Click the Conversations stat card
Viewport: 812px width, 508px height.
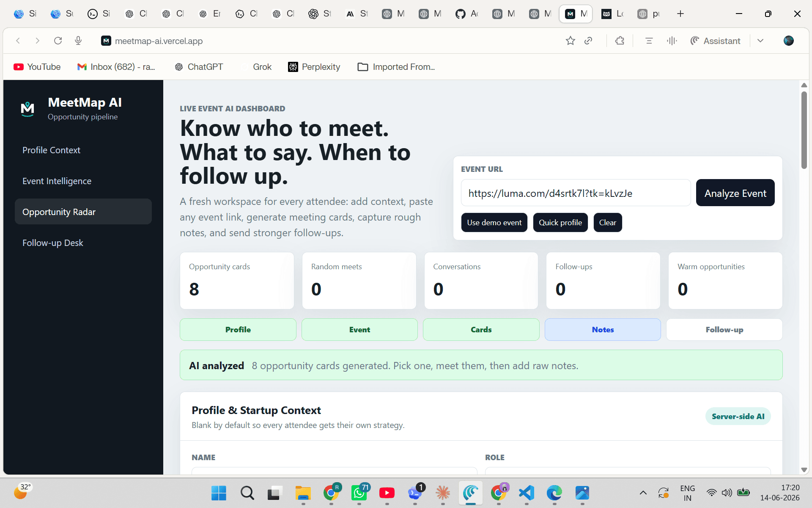(481, 281)
